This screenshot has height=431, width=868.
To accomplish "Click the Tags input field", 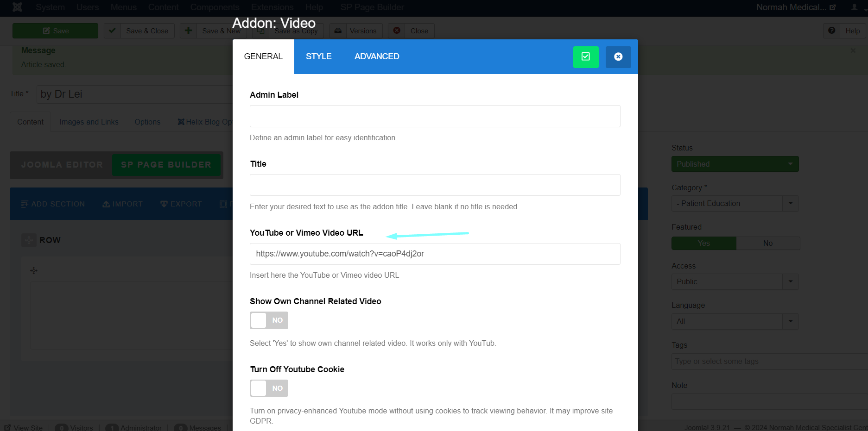I will [769, 362].
